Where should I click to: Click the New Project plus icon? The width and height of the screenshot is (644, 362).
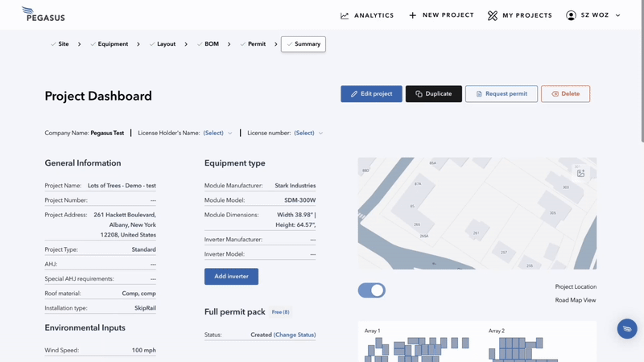(x=413, y=15)
